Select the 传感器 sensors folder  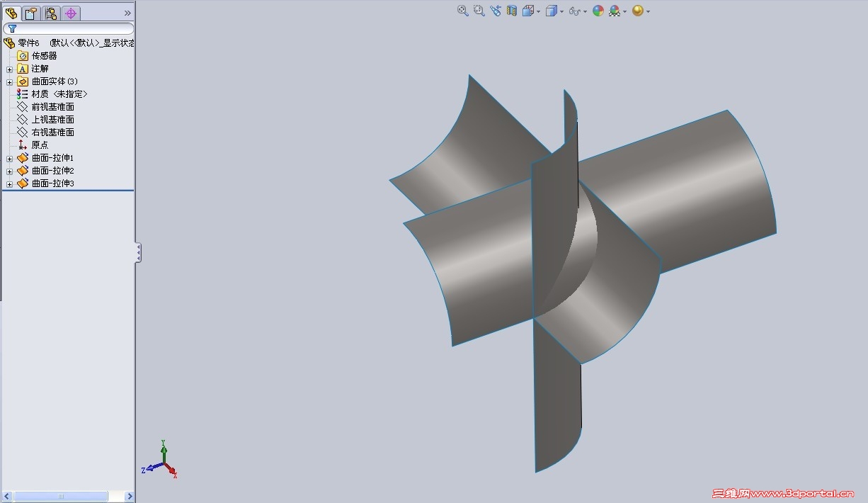[44, 56]
